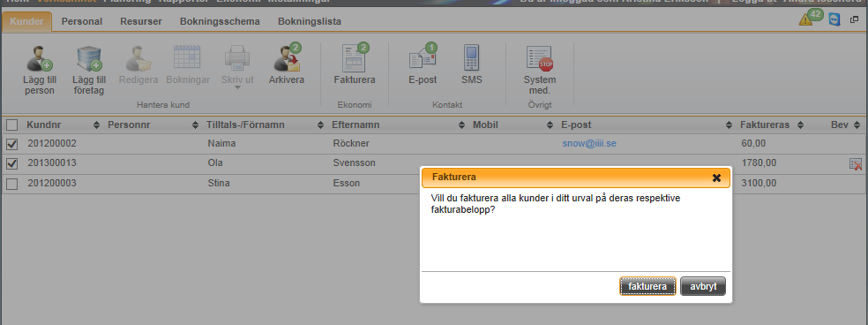Click the avbryt button
This screenshot has height=325, width=868.
pos(703,287)
